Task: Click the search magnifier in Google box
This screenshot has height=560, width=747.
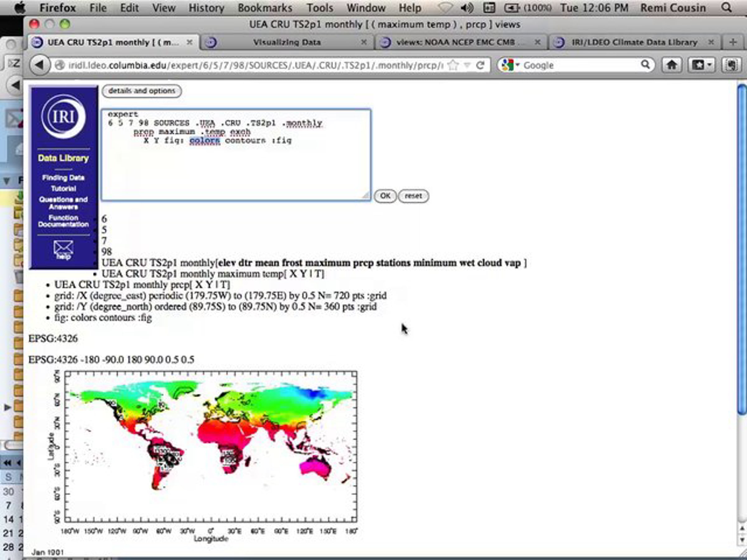Action: (645, 64)
